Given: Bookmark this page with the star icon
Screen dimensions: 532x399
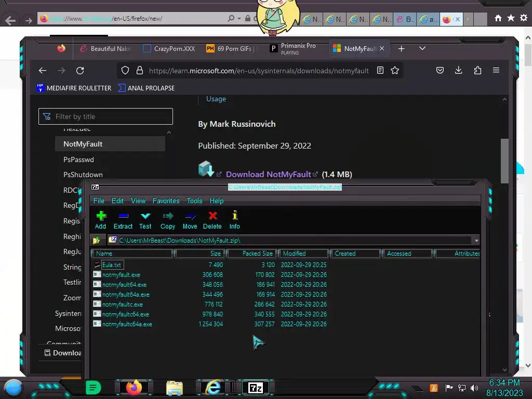Looking at the screenshot, I should click(x=395, y=70).
